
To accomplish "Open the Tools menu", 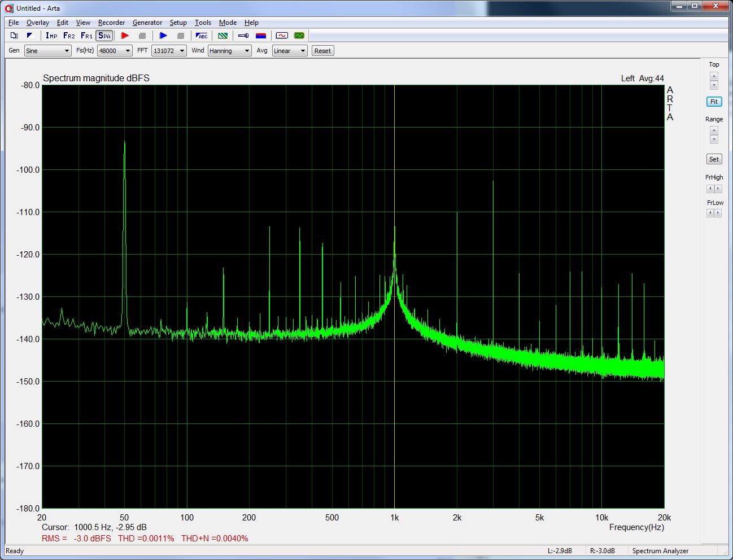I will click(x=203, y=23).
